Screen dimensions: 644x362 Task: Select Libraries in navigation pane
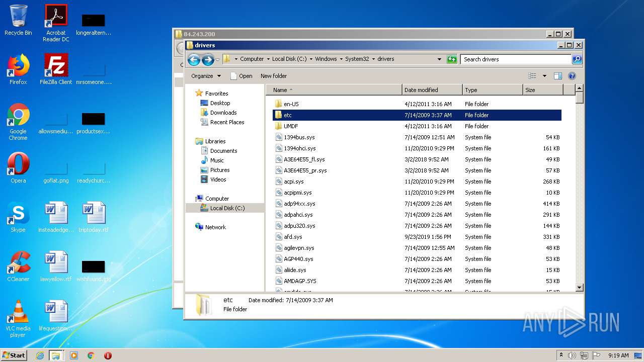215,141
